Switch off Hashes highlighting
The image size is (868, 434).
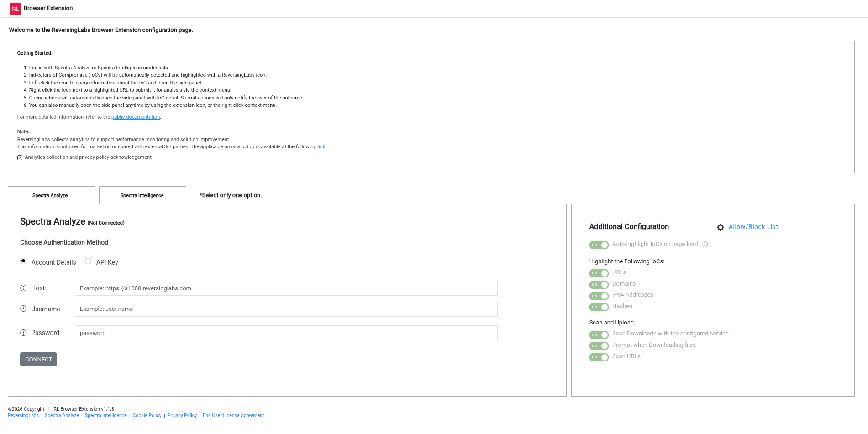[x=599, y=307]
